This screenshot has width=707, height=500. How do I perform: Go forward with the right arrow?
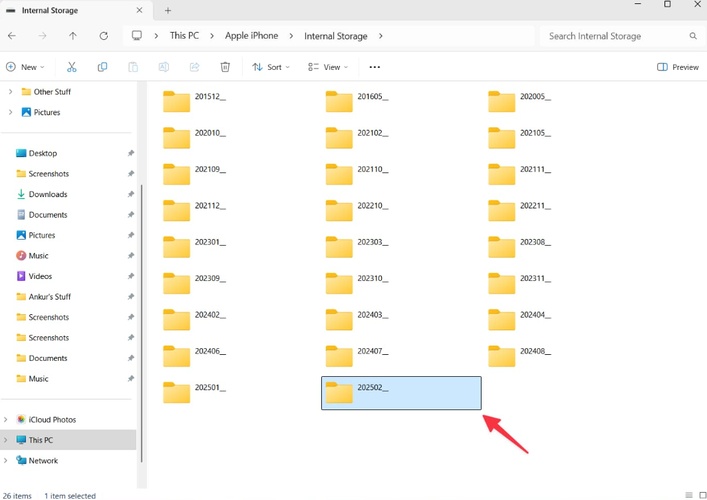[42, 36]
